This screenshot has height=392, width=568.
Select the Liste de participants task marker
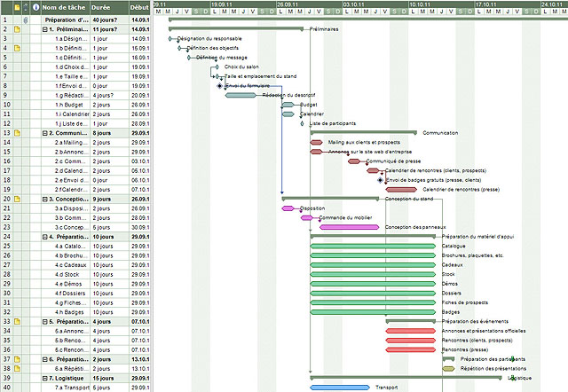click(302, 123)
